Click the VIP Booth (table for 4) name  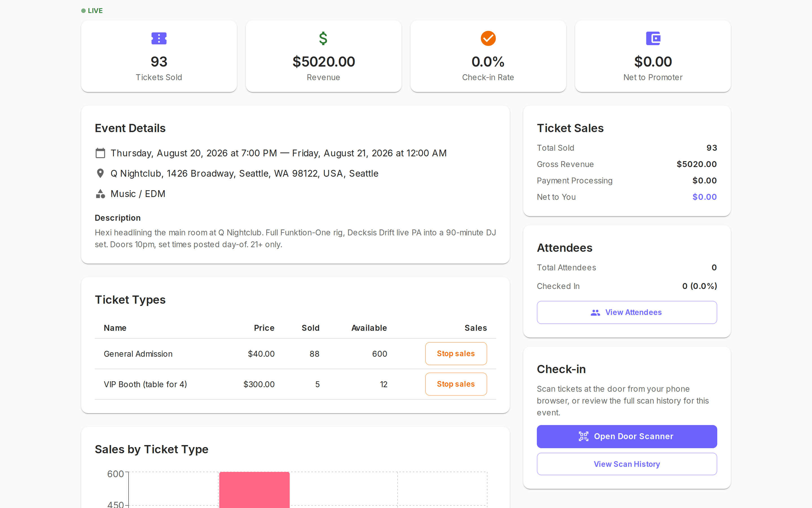pos(145,384)
